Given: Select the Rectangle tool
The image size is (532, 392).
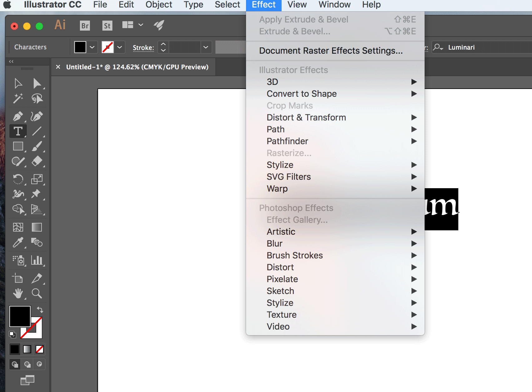Looking at the screenshot, I should [18, 146].
